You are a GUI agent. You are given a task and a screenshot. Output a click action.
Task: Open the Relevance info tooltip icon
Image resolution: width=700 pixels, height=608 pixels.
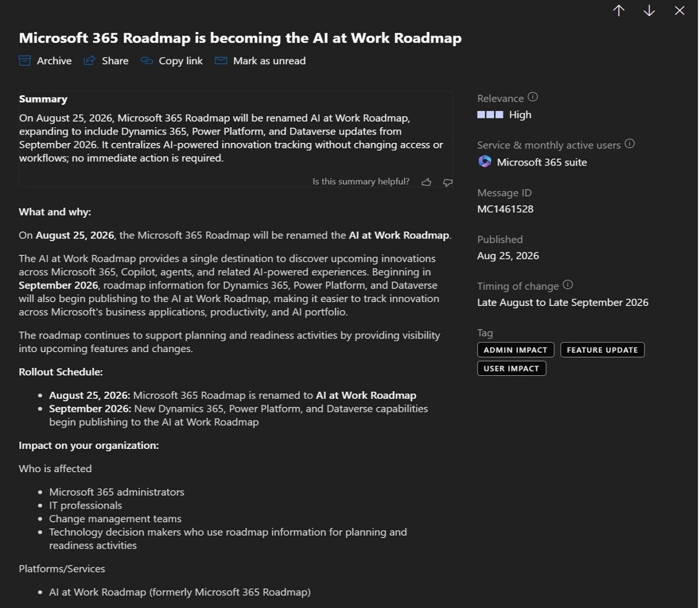click(x=533, y=97)
